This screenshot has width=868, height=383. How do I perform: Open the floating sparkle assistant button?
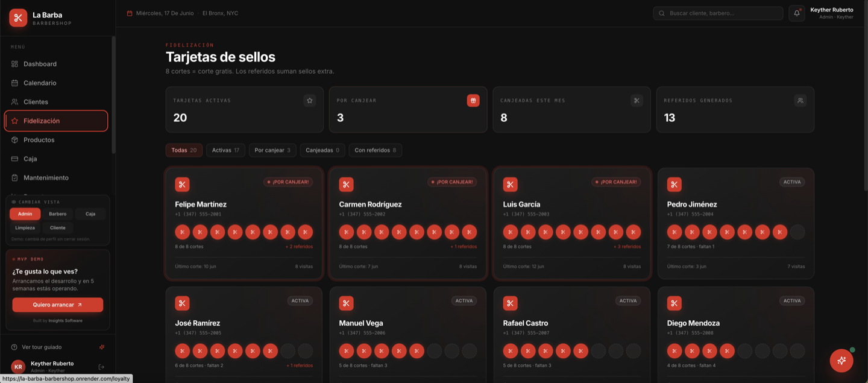(841, 361)
